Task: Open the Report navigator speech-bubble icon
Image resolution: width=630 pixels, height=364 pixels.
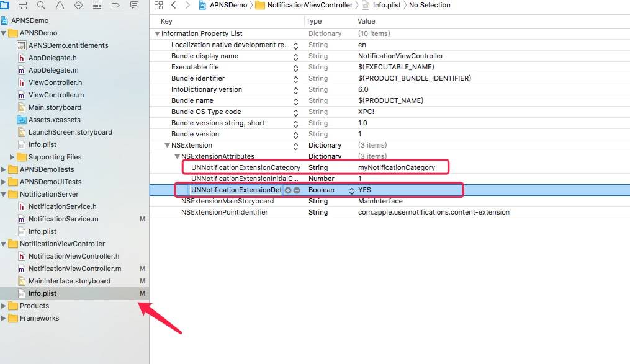Action: [134, 5]
